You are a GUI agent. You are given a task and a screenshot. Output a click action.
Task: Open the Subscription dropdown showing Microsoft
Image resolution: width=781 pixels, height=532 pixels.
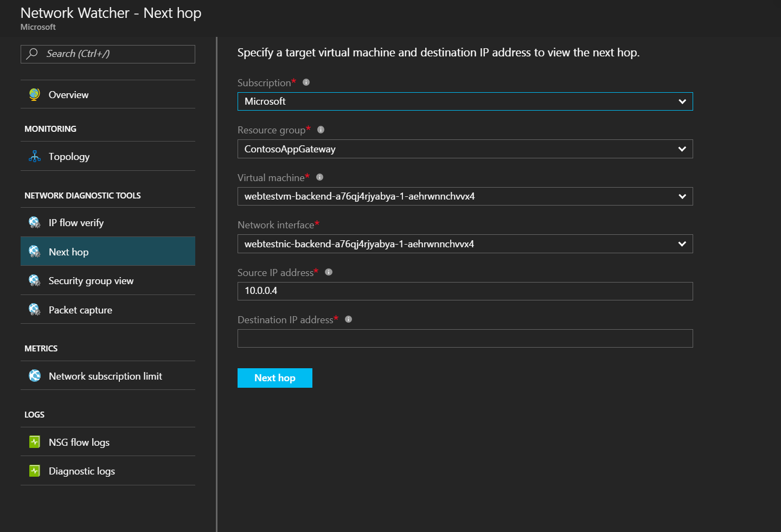465,101
